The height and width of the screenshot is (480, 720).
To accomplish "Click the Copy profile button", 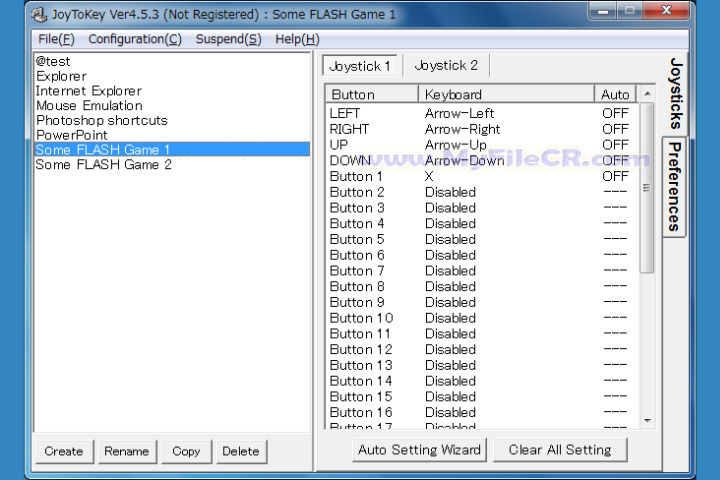I will [x=186, y=452].
